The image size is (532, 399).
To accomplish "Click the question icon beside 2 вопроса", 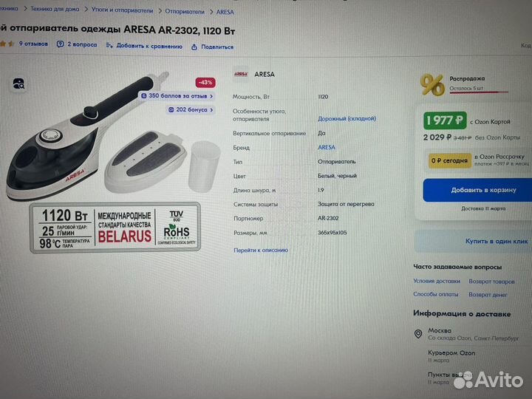I will pyautogui.click(x=60, y=44).
